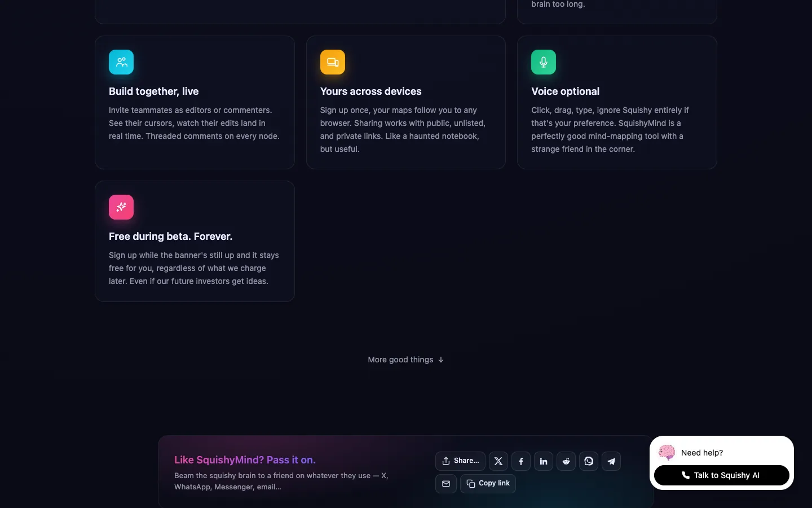Click Invite teammates as editors description
Viewport: 812px width, 508px height.
(x=194, y=123)
